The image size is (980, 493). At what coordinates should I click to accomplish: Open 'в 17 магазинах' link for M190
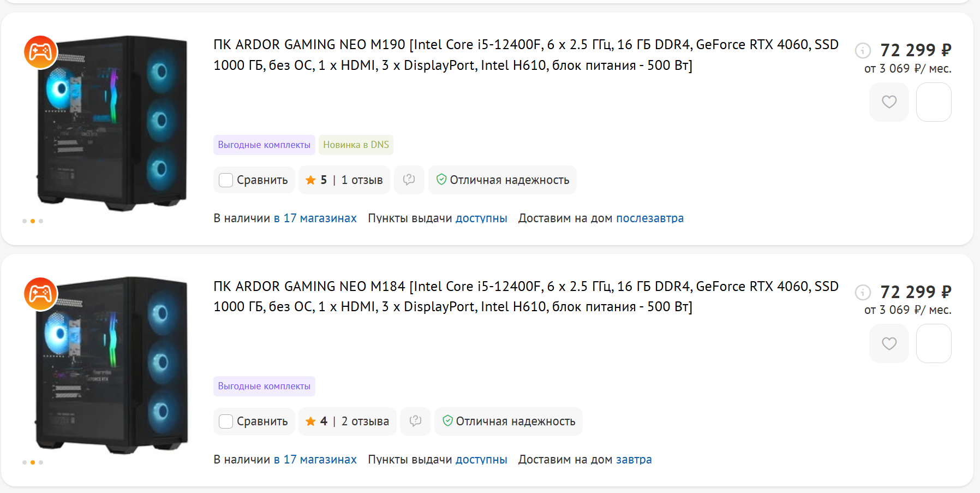coord(315,218)
